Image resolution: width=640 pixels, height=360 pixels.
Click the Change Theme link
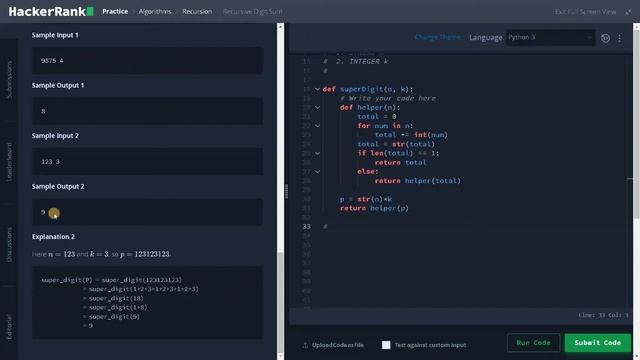click(438, 37)
